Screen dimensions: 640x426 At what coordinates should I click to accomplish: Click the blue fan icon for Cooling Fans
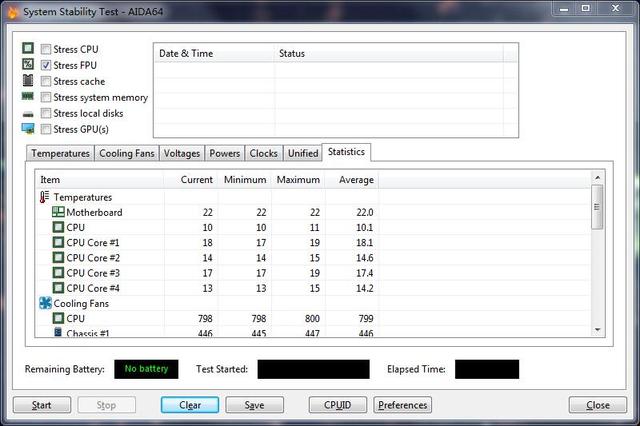point(45,303)
